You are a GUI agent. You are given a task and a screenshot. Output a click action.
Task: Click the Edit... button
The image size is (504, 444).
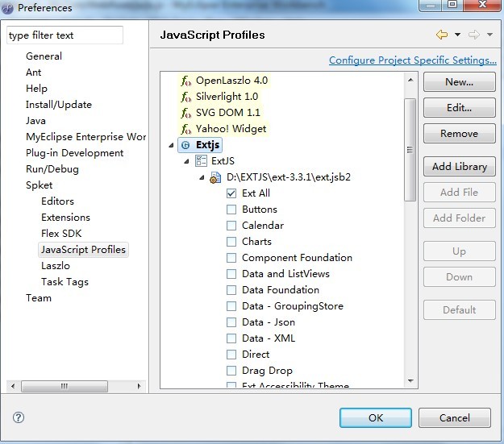click(460, 108)
